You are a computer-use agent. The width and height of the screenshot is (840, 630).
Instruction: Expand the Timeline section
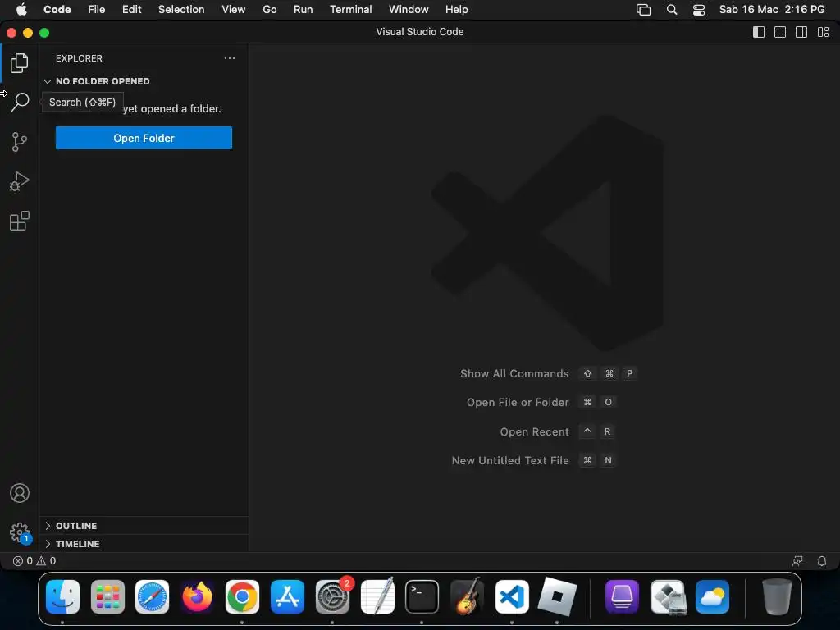[144, 544]
